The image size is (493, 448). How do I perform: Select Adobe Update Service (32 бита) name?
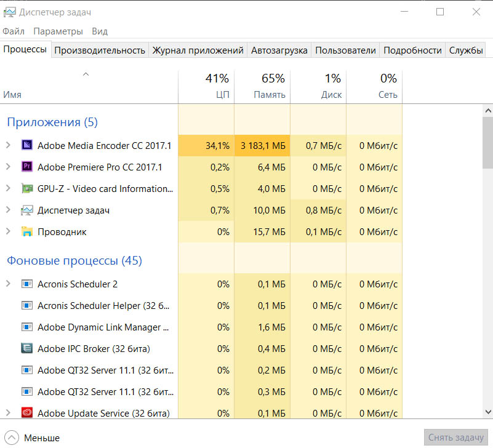(x=103, y=413)
